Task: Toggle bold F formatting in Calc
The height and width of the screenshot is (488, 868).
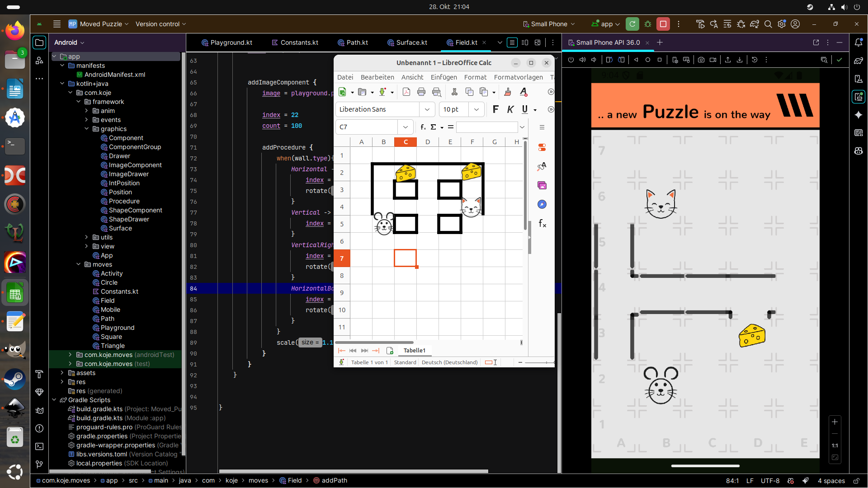Action: click(x=495, y=109)
